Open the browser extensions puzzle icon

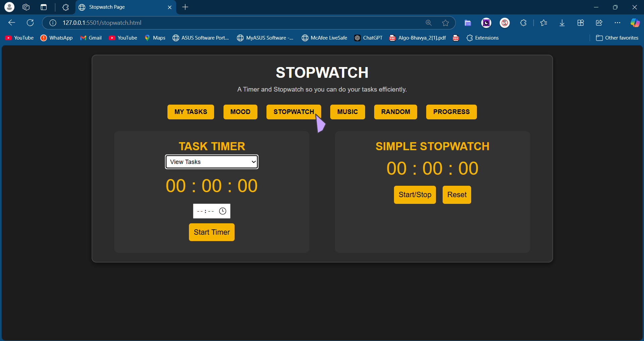click(x=523, y=23)
